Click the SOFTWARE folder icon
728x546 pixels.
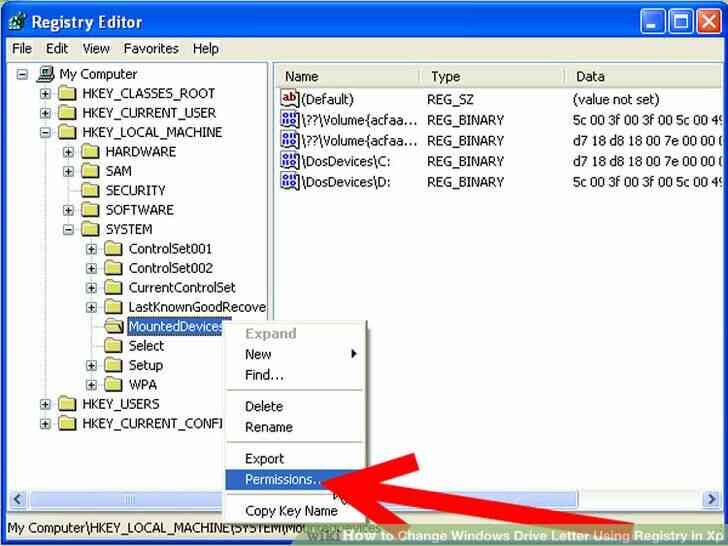[x=91, y=210]
